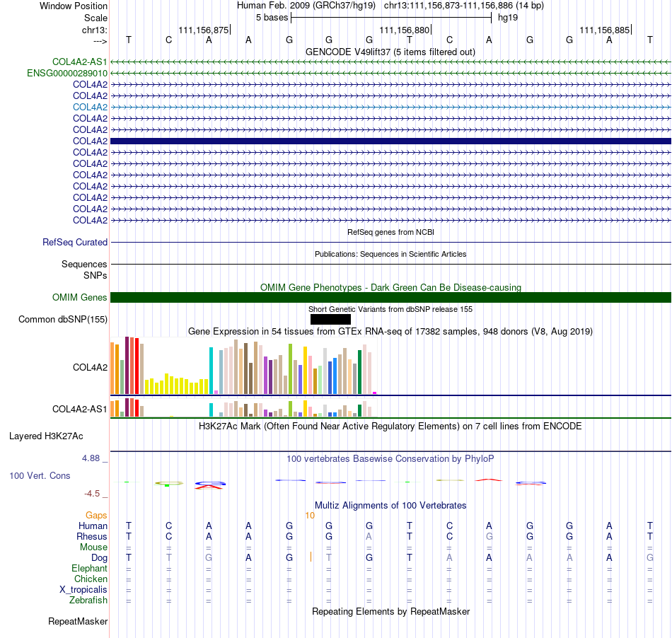Click the thick COL4A2 exon block

[390, 141]
